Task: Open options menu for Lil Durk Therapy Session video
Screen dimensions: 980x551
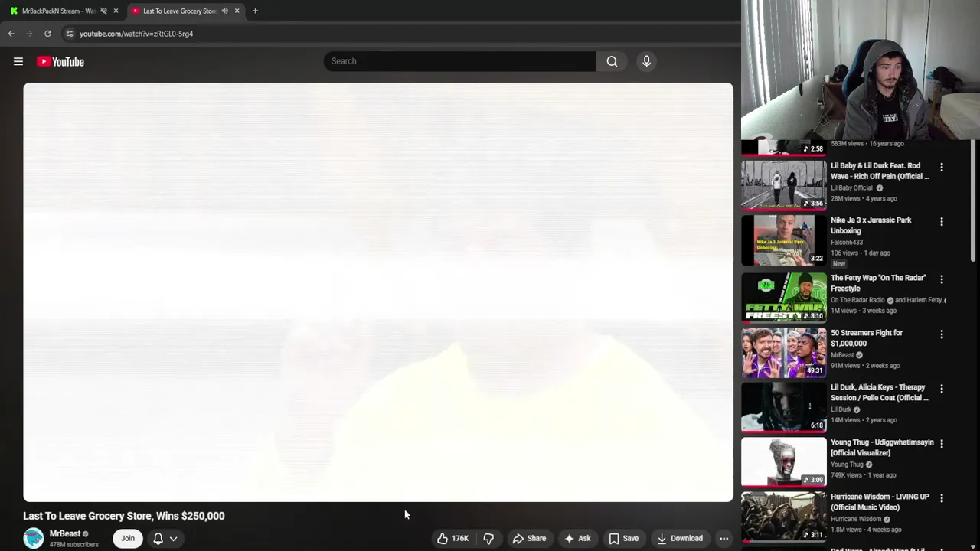Action: click(942, 389)
